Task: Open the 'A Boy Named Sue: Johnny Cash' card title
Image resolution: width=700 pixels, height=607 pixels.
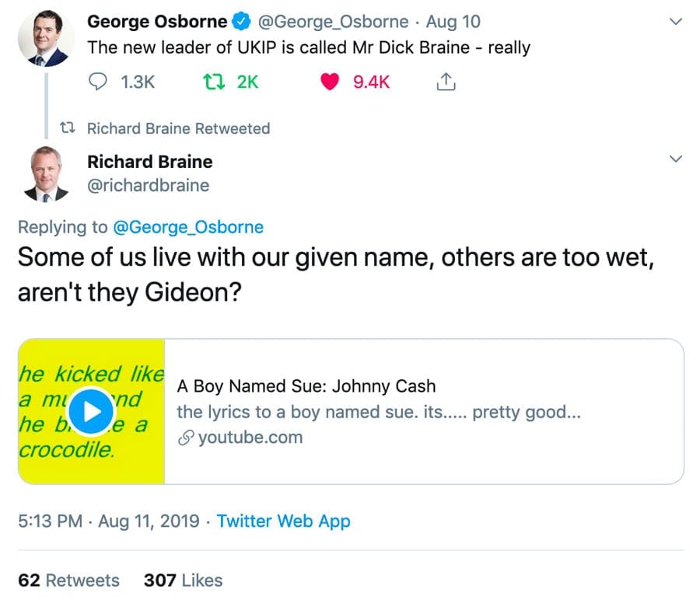Action: pyautogui.click(x=306, y=385)
